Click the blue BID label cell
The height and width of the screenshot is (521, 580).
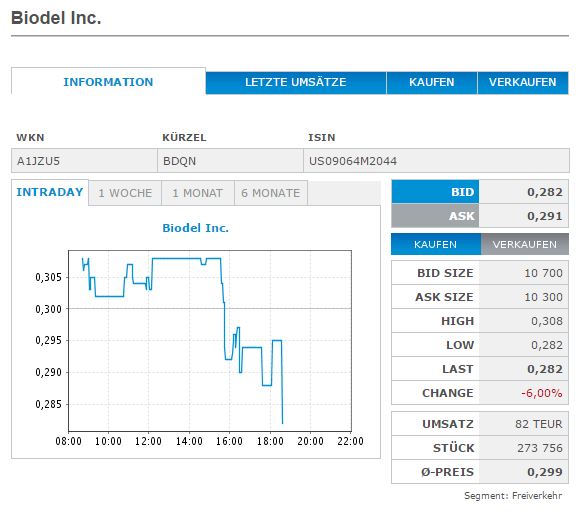[x=435, y=192]
